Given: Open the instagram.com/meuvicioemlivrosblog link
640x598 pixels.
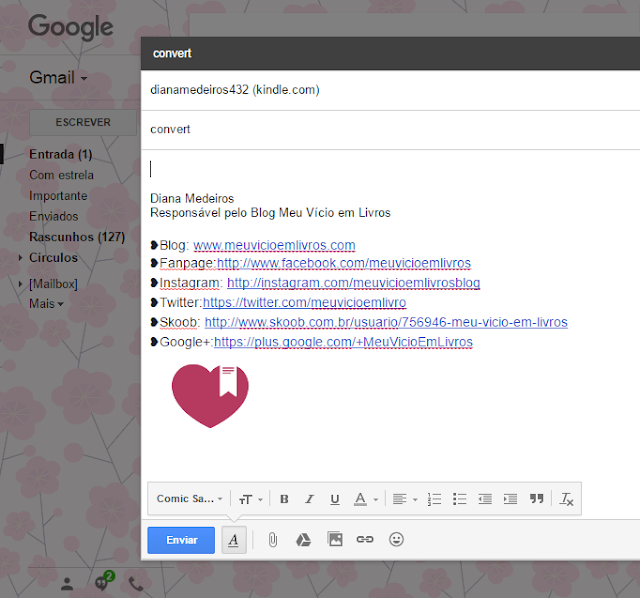Looking at the screenshot, I should 353,283.
